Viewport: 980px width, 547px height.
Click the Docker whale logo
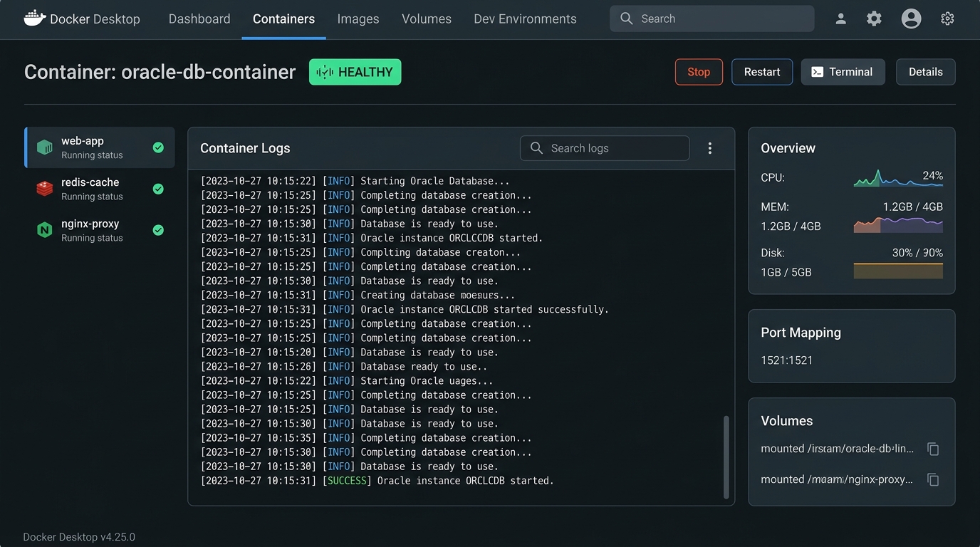pyautogui.click(x=34, y=19)
